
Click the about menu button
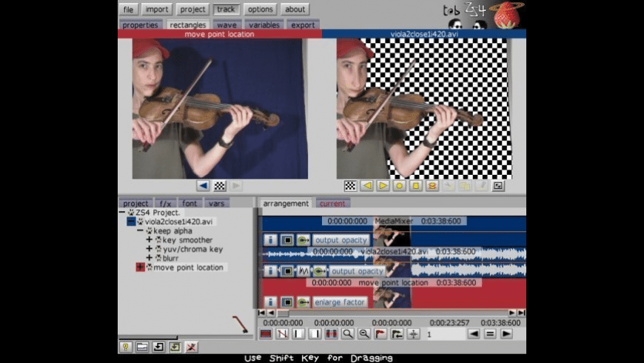pyautogui.click(x=295, y=9)
